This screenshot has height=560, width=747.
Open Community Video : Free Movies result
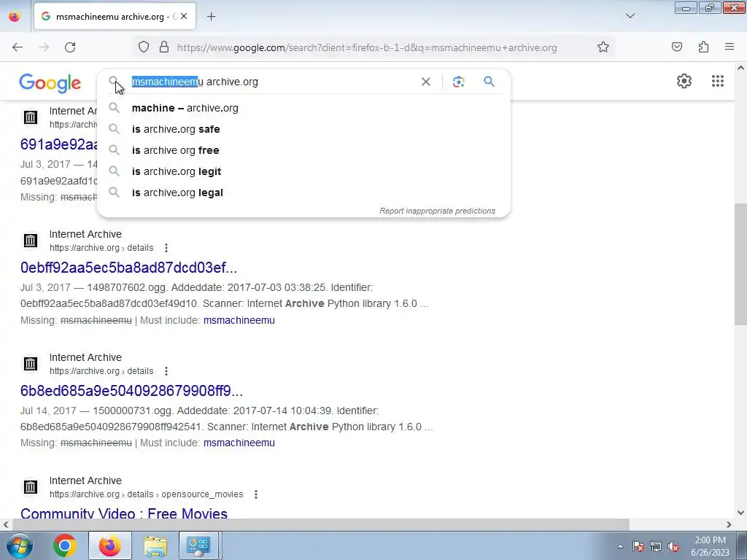coord(124,513)
